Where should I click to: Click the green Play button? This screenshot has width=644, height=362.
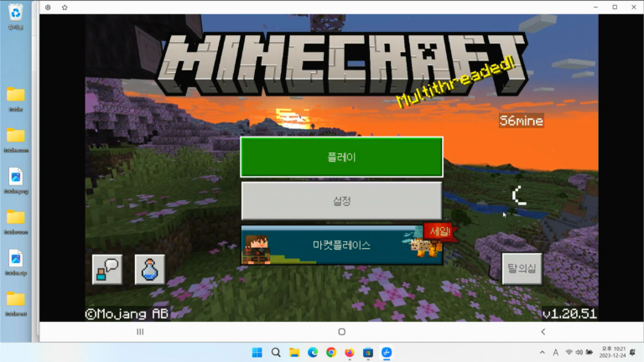[341, 157]
